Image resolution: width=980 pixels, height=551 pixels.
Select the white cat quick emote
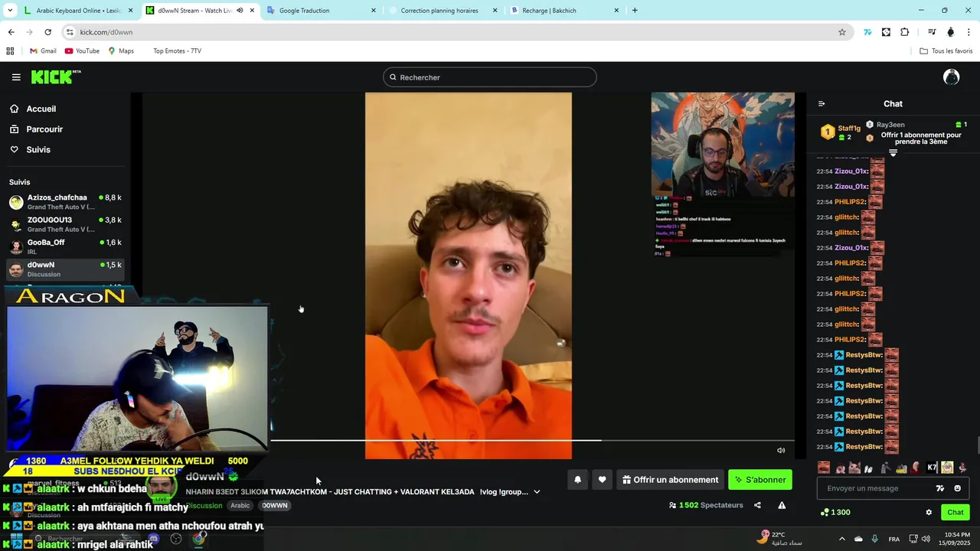[854, 468]
